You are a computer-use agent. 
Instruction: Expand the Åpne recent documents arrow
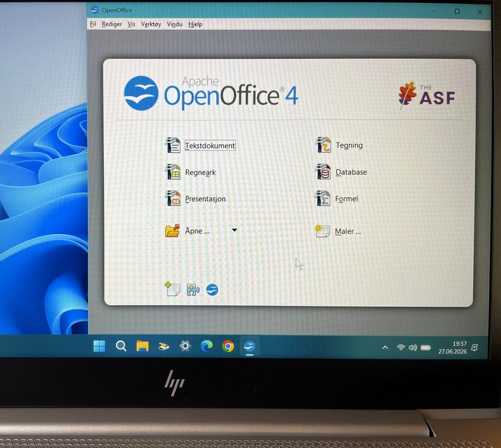click(234, 230)
